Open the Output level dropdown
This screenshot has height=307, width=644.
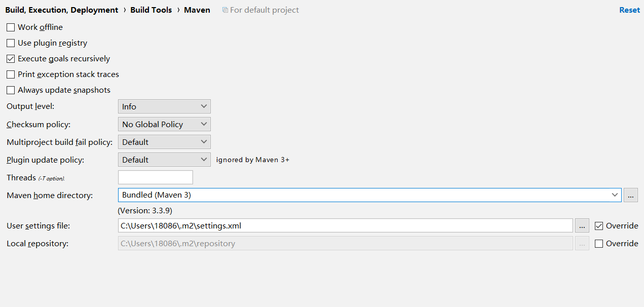pyautogui.click(x=164, y=106)
